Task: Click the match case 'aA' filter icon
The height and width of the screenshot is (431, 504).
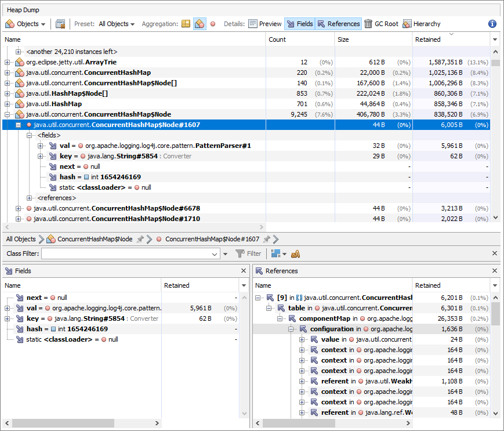Action: pyautogui.click(x=295, y=253)
